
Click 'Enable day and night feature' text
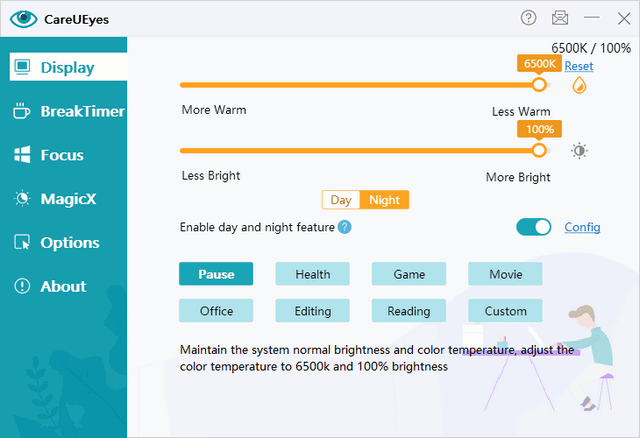(257, 227)
